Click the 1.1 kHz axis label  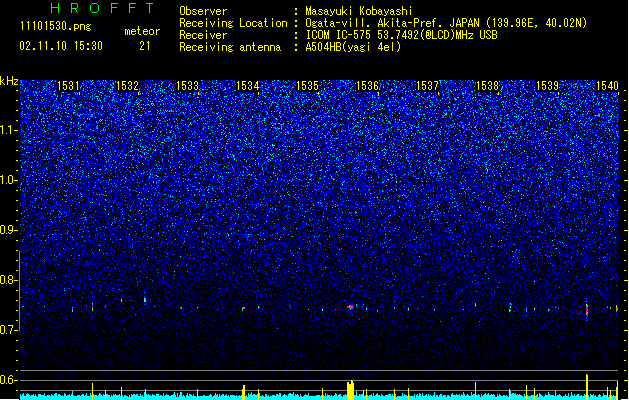[x=9, y=130]
